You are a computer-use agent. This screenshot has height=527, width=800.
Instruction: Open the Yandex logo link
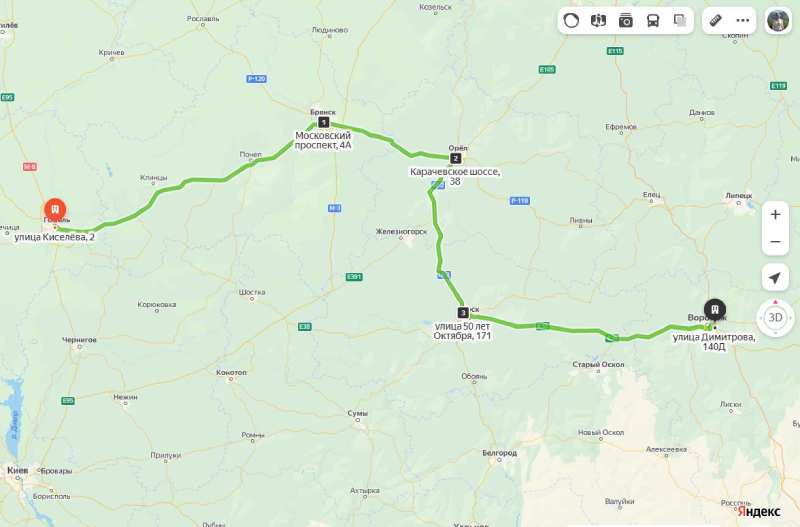click(759, 511)
